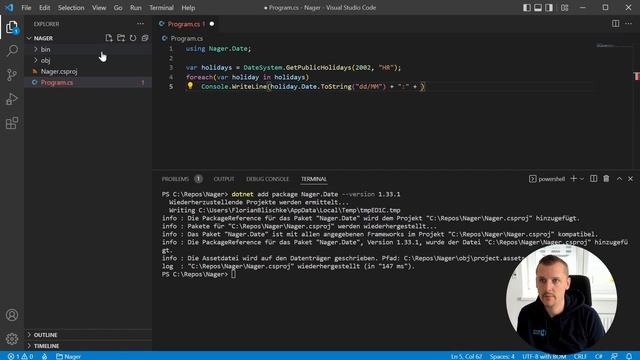The height and width of the screenshot is (360, 640).
Task: Open the Terminal menu
Action: pos(161,8)
